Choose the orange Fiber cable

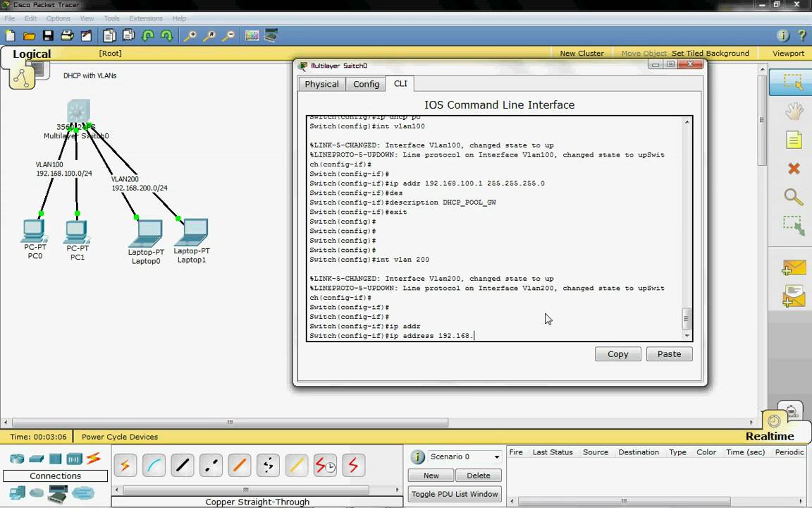click(239, 466)
